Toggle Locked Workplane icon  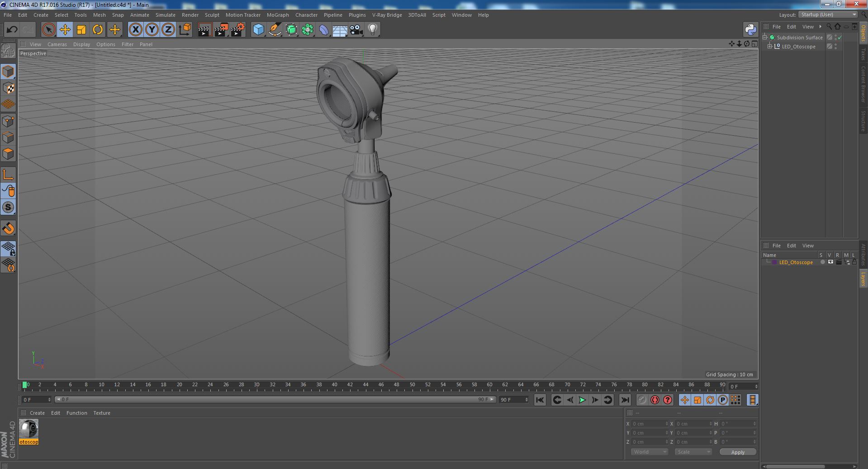[x=8, y=248]
